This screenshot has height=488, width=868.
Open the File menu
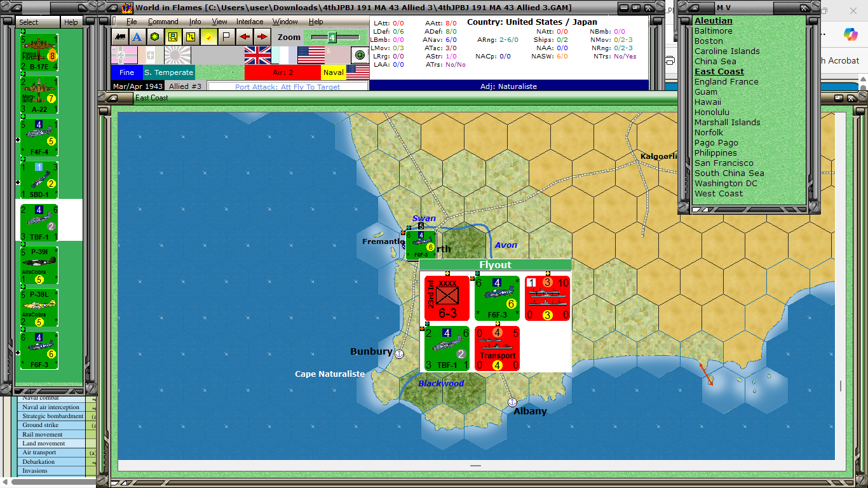coord(132,22)
